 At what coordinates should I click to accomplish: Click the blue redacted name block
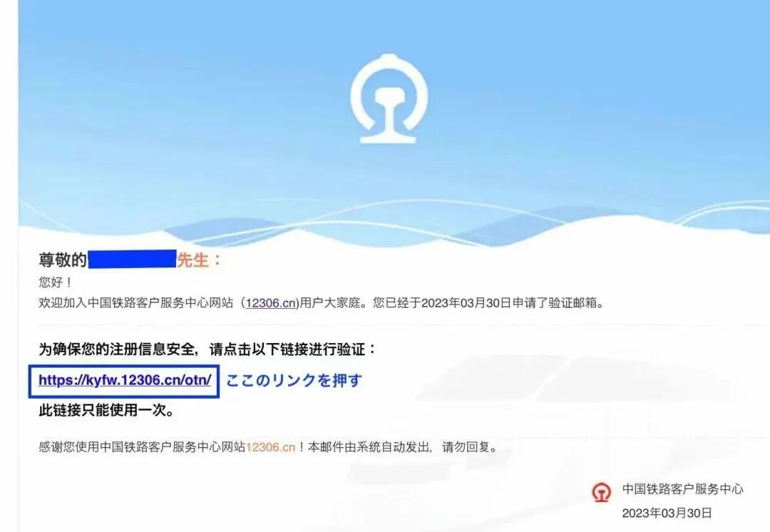pos(132,259)
